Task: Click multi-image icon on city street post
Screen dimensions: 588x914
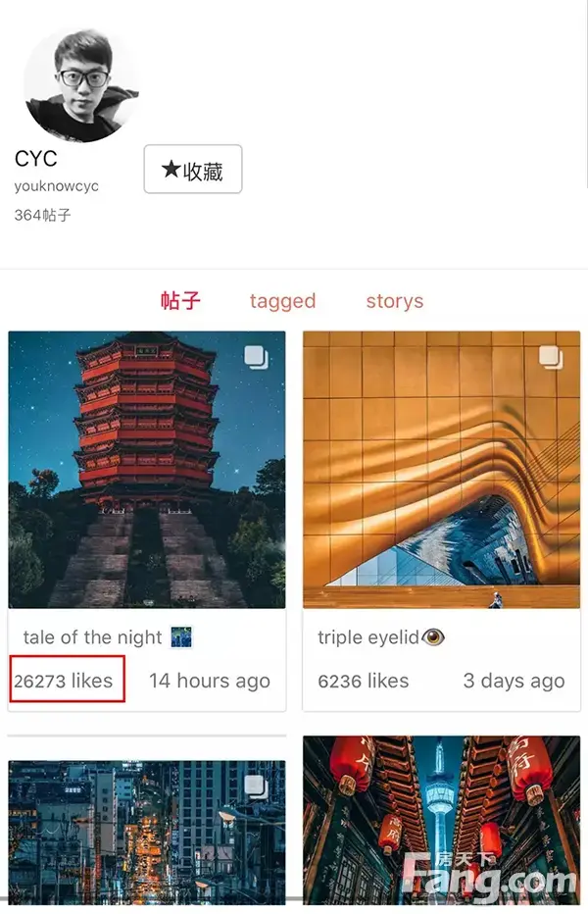Action: coord(257,787)
